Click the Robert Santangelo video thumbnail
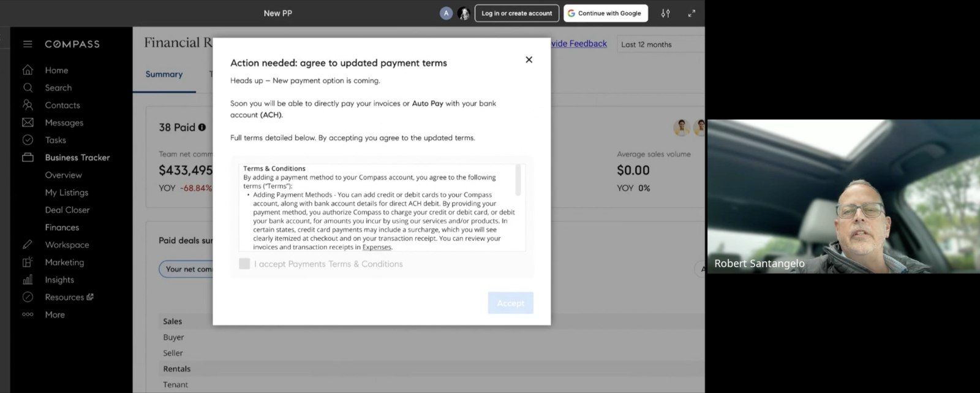The image size is (980, 393). [843, 196]
